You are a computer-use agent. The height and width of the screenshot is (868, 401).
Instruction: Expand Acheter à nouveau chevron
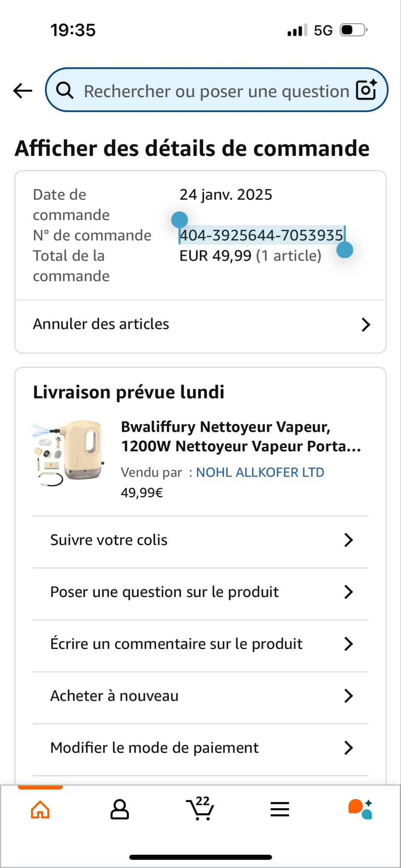[348, 696]
